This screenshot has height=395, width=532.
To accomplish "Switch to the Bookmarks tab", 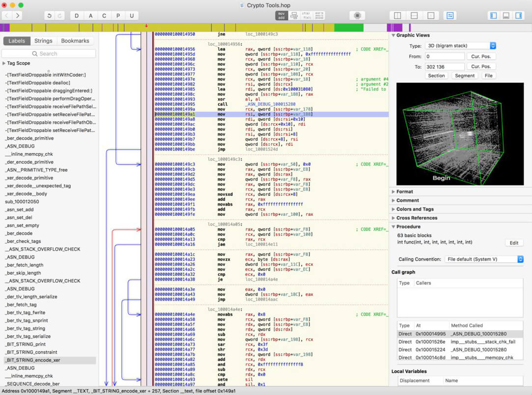I will (75, 41).
